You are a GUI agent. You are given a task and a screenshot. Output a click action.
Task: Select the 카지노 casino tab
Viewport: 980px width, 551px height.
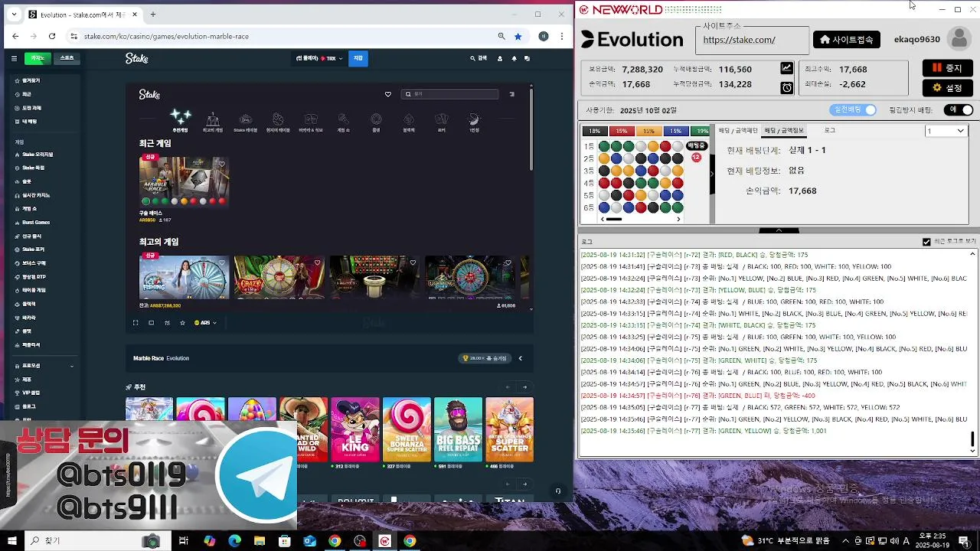38,58
